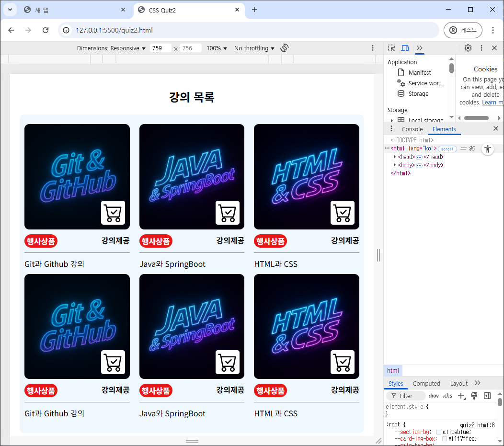
Task: Select Manifest in Application panel
Action: pos(420,73)
